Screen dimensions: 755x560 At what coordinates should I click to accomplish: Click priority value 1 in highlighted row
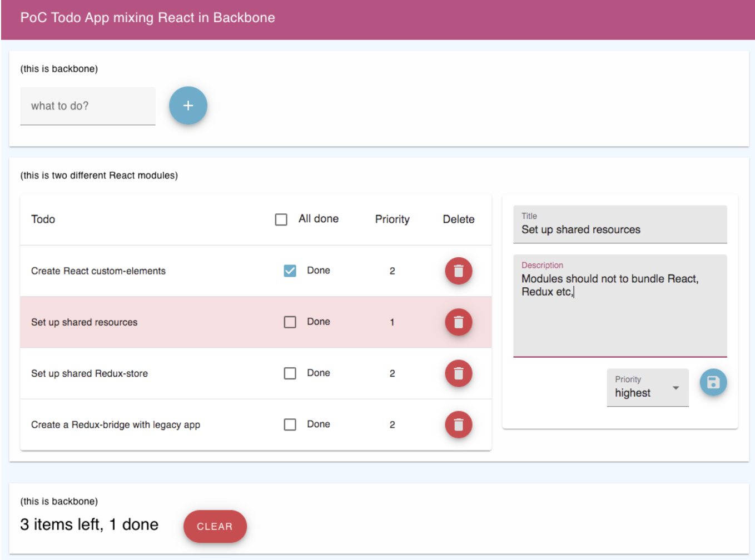coord(392,322)
